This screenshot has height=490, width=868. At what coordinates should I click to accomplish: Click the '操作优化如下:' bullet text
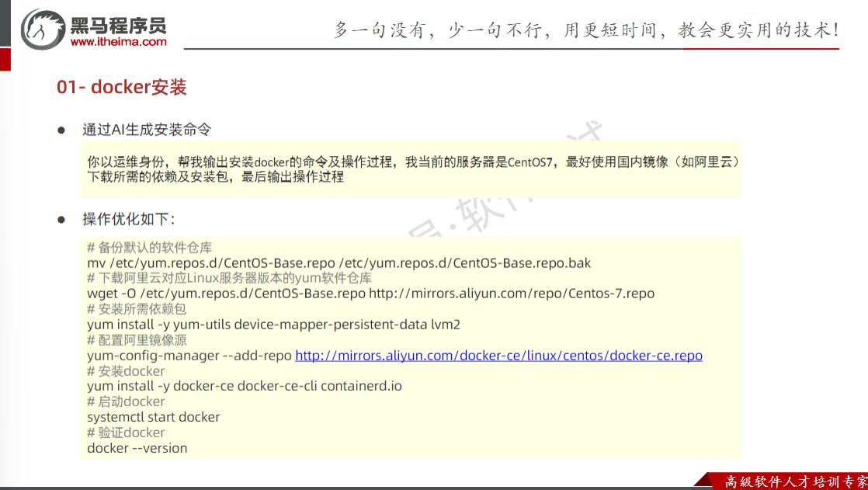pos(128,219)
